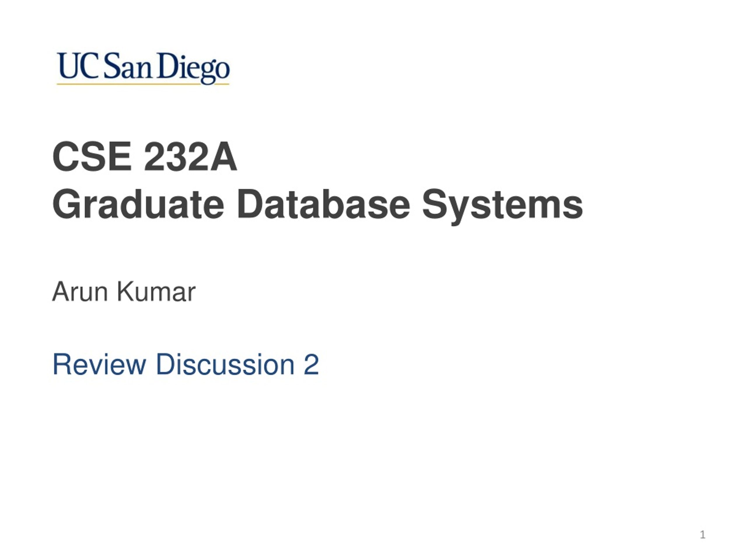Click the blue "Review Discussion 2" text
The height and width of the screenshot is (560, 747).
[x=186, y=364]
